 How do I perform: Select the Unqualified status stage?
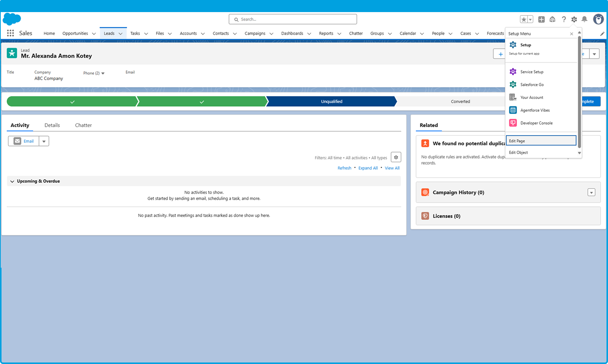point(331,102)
